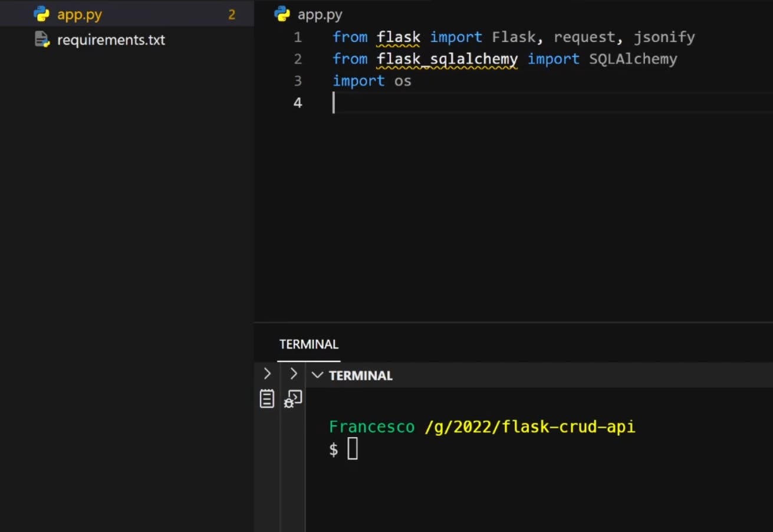Viewport: 773px width, 532px height.
Task: Click the underlined word flask on line 1
Action: pyautogui.click(x=399, y=37)
